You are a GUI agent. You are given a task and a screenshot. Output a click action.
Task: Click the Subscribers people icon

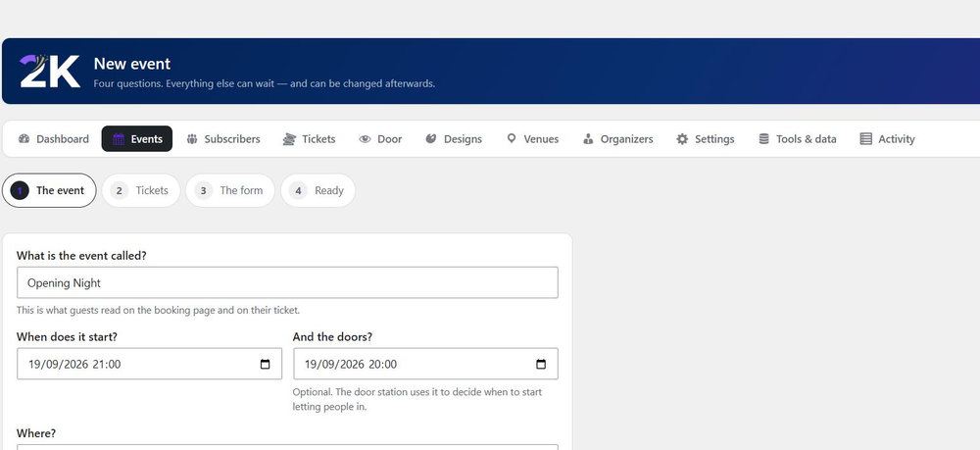coord(192,139)
